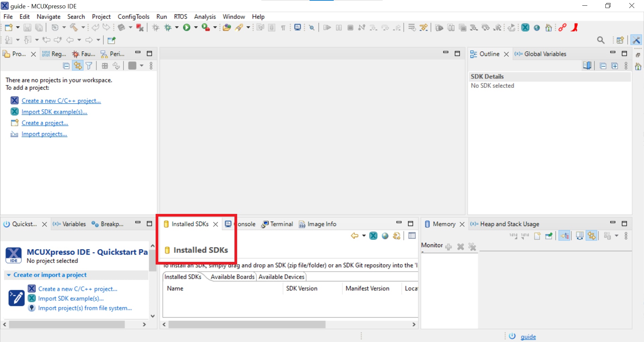Click the Save icon in the main toolbar
Screen dimensions: 644x342
(x=27, y=28)
